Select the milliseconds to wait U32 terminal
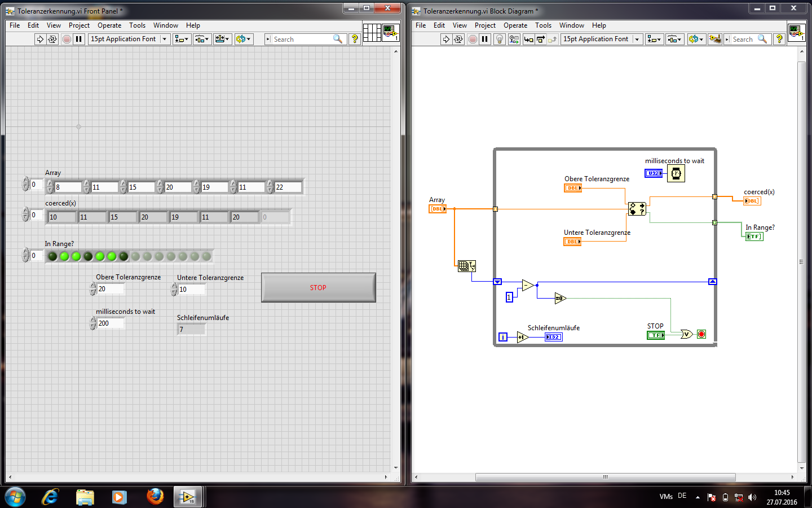Viewport: 812px width, 508px height. tap(654, 173)
